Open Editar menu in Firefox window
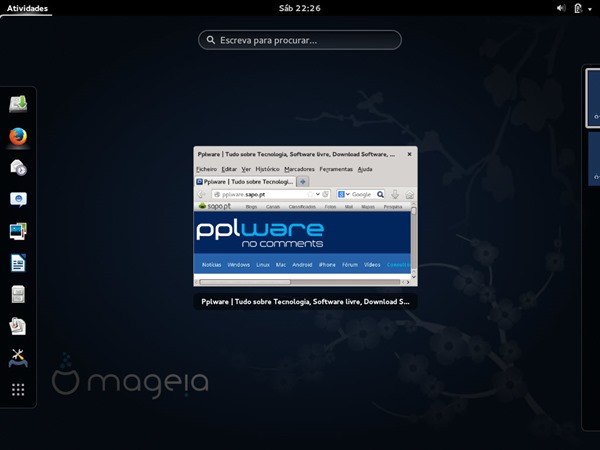 point(229,169)
